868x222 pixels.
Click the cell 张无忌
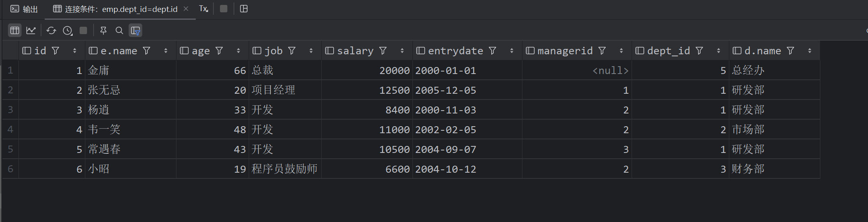coord(131,90)
